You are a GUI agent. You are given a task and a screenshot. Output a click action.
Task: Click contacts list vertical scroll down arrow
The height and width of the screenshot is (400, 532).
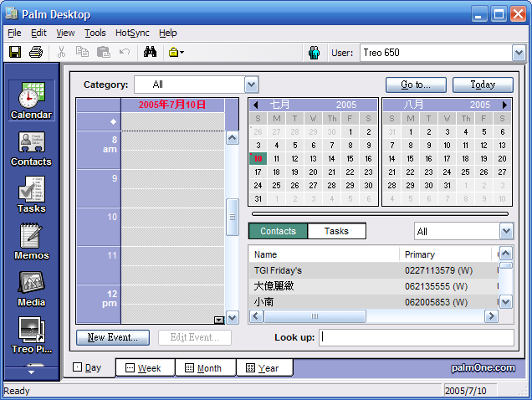point(506,301)
